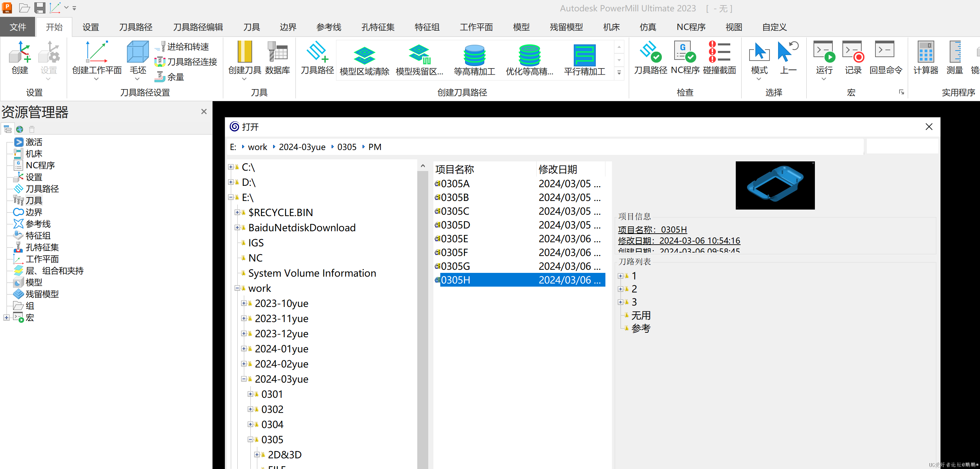
Task: Close the Open (打开) dialog
Action: point(929,127)
